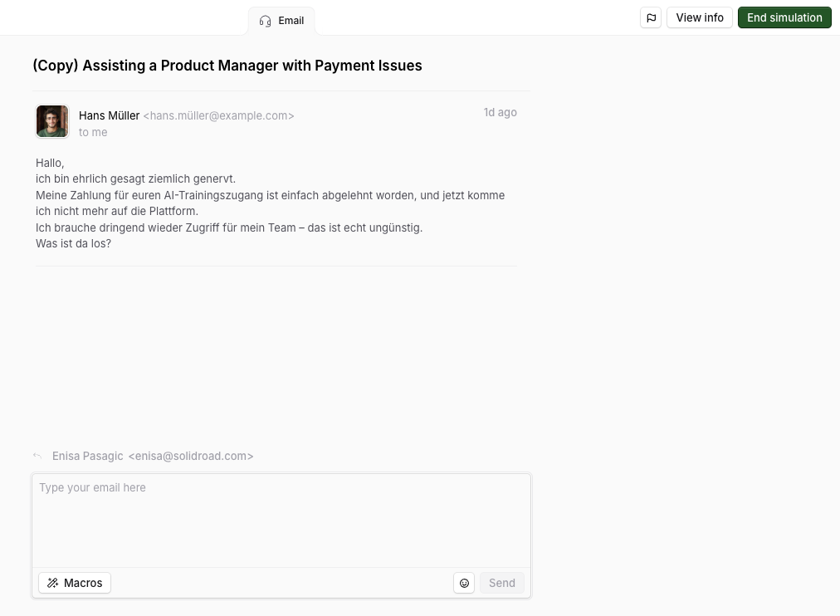Click the flag icon button

click(651, 17)
